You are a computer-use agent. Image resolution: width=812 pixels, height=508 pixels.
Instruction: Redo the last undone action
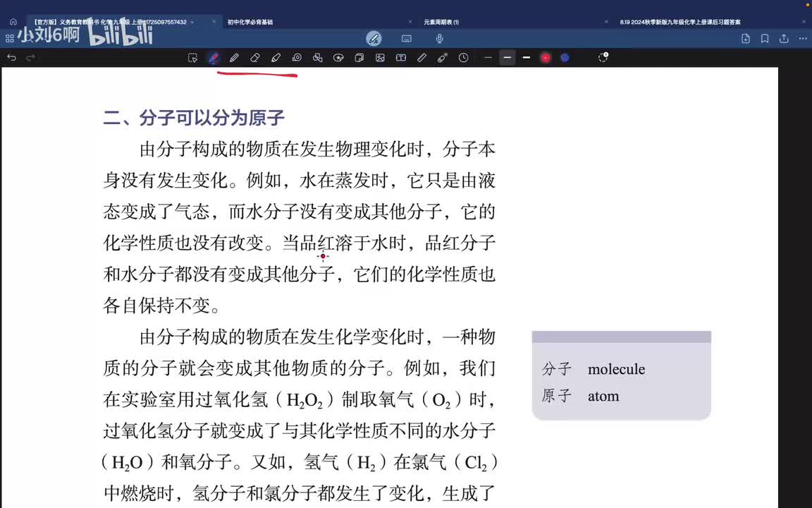pyautogui.click(x=31, y=58)
